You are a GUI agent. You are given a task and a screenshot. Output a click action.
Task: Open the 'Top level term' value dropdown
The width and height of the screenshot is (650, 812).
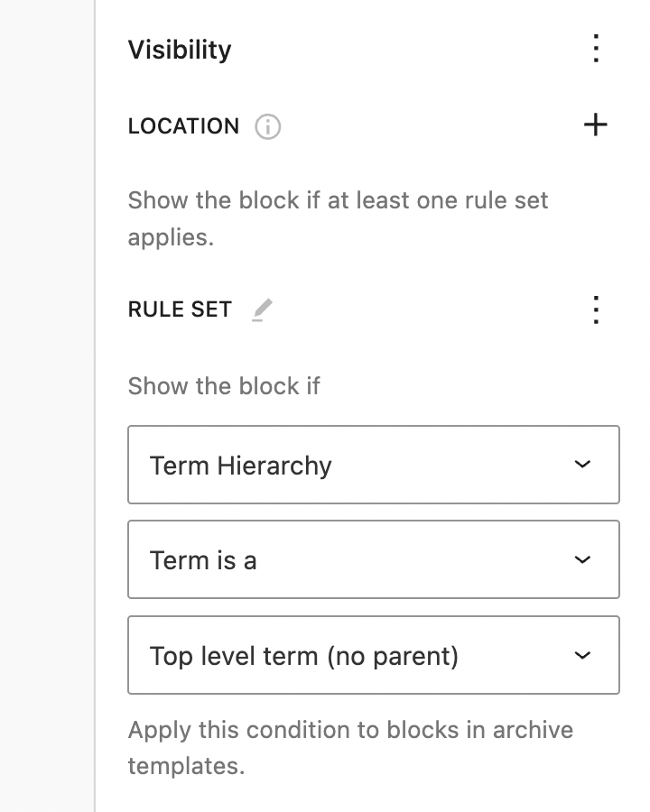point(374,655)
